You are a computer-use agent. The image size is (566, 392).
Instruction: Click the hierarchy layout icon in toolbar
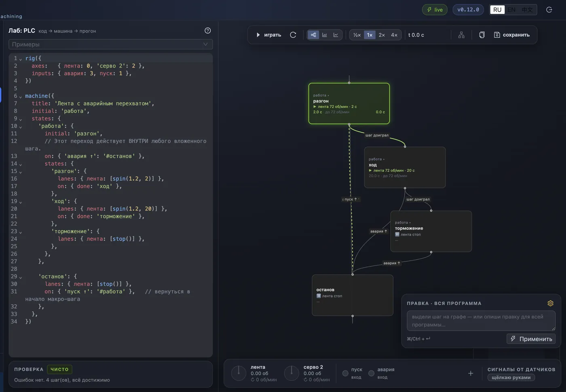[x=461, y=35]
